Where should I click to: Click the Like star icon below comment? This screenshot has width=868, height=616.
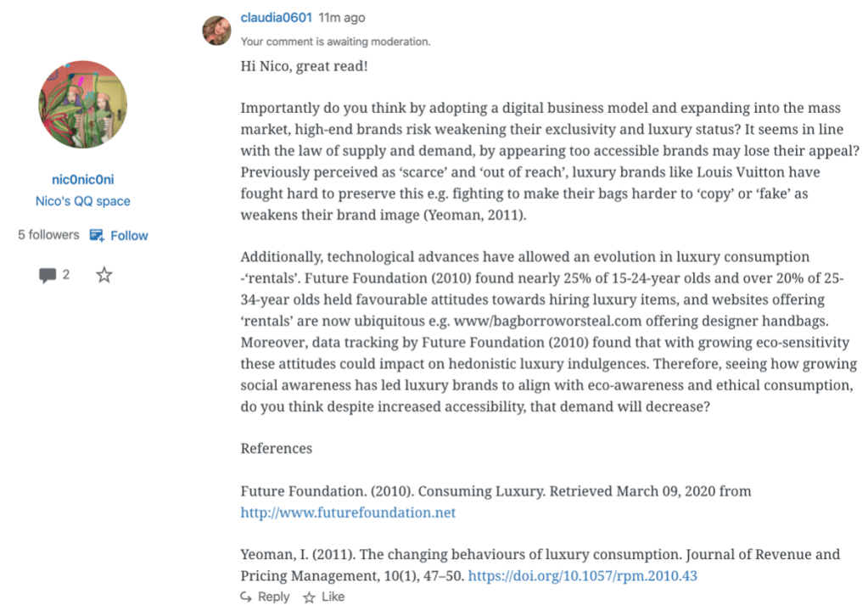[x=309, y=597]
